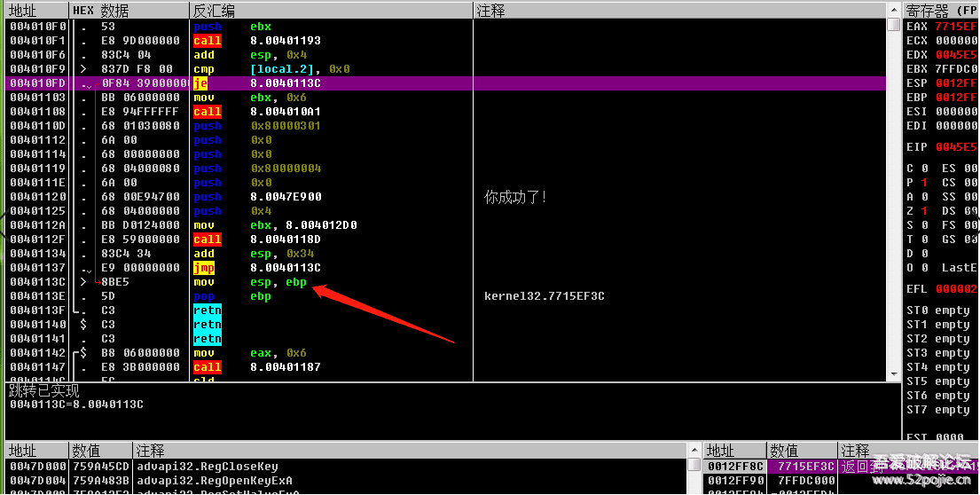Toggle the C flag value

[x=924, y=169]
